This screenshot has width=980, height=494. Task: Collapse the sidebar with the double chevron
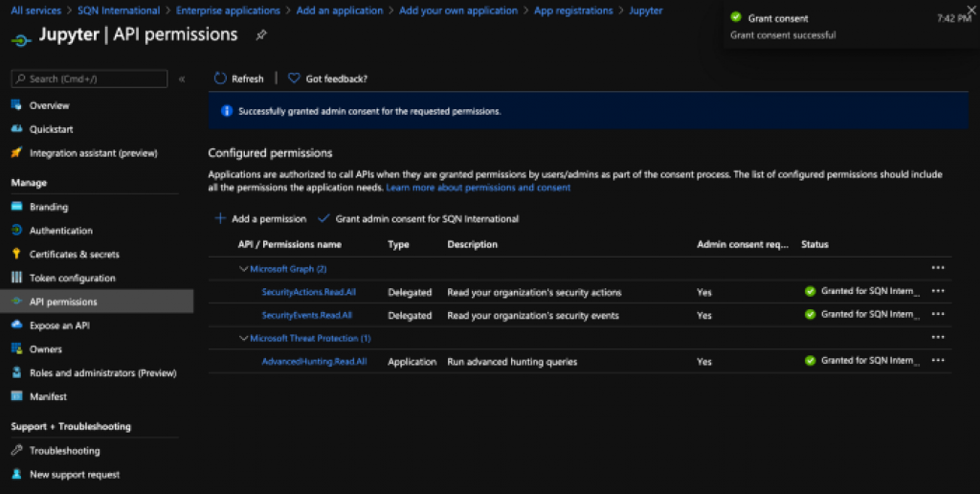point(182,79)
